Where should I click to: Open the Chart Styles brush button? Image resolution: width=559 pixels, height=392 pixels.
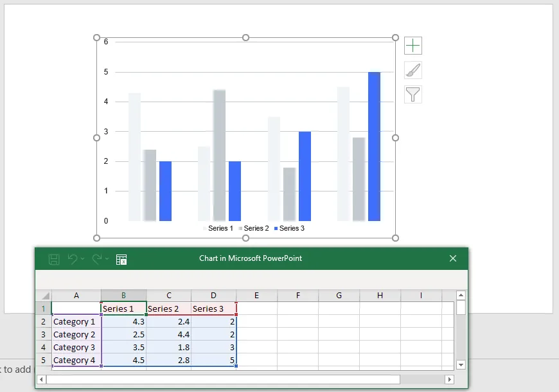pos(413,70)
